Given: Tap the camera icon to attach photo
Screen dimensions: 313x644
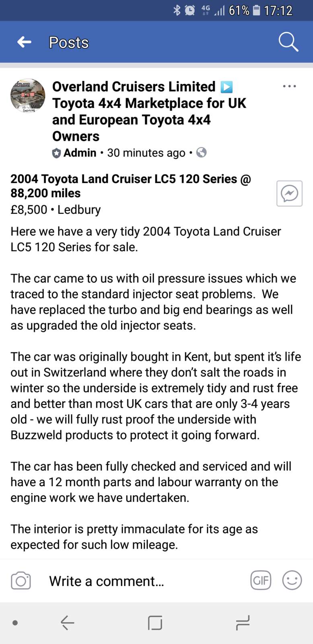Looking at the screenshot, I should click(21, 581).
